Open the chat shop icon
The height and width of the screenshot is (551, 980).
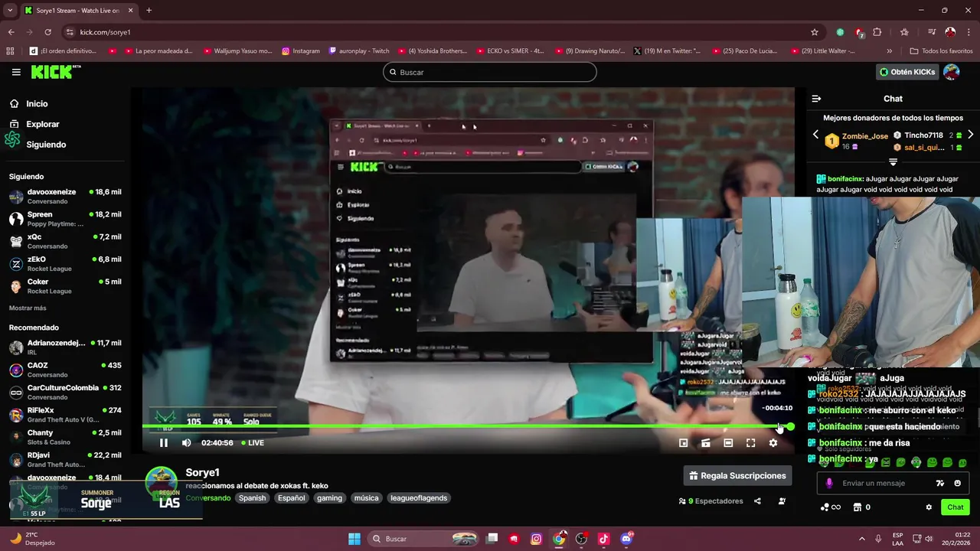857,507
